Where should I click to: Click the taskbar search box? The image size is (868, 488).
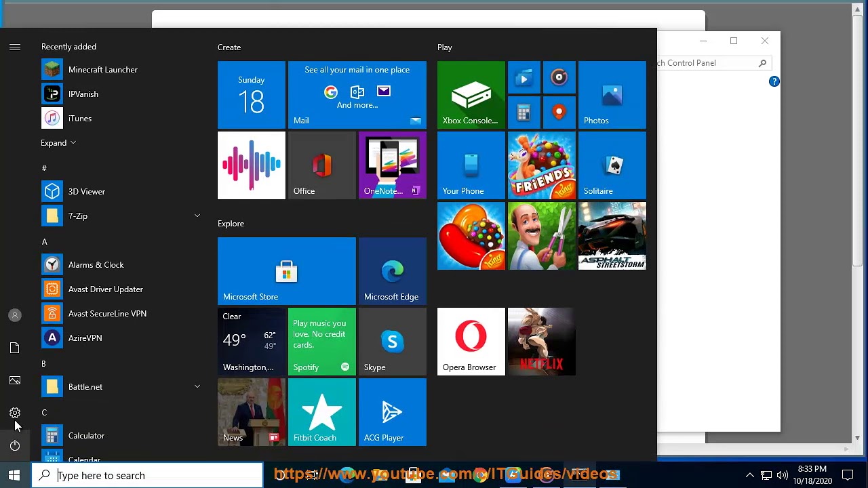point(147,475)
